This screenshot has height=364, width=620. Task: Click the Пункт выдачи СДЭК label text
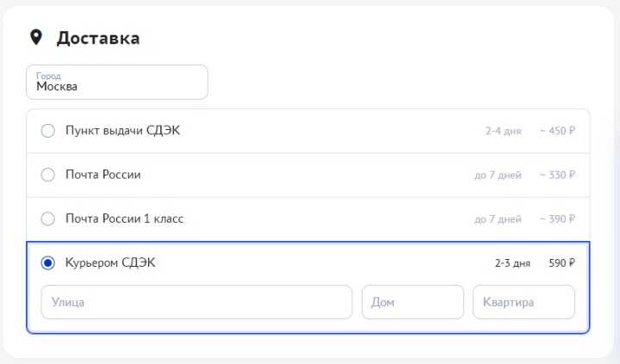tap(122, 131)
